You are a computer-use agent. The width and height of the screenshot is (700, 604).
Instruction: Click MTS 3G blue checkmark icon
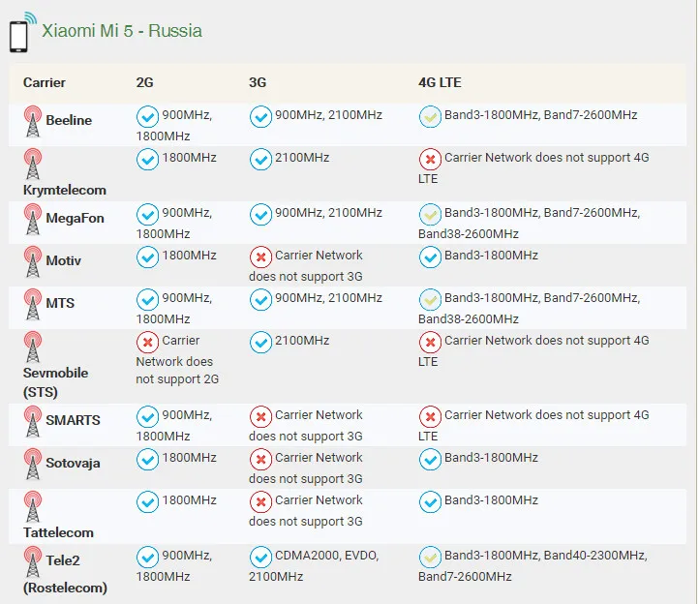coord(260,300)
